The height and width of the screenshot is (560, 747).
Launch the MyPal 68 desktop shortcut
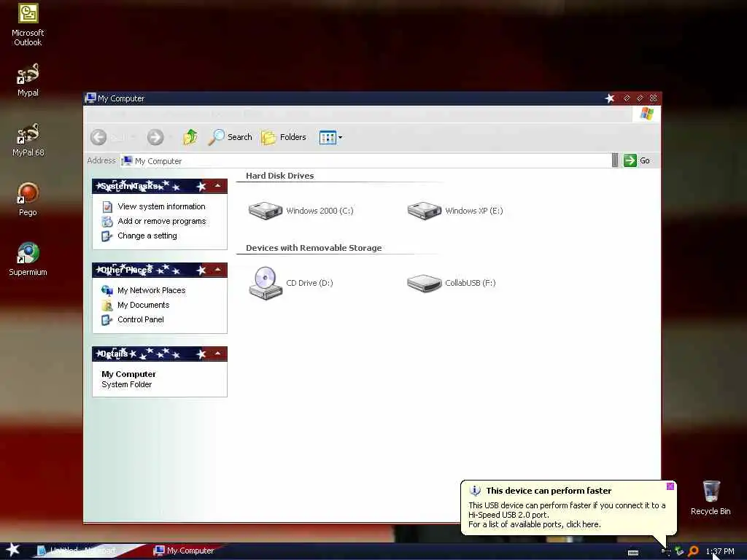(28, 140)
